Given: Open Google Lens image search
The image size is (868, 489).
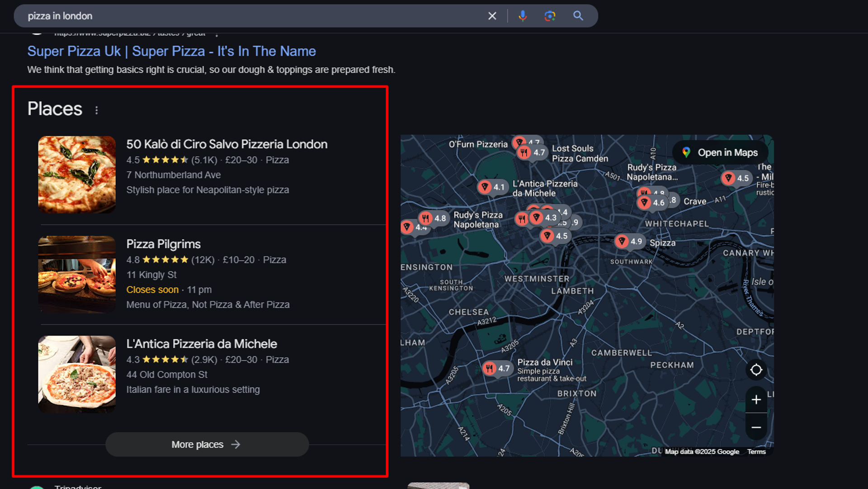Looking at the screenshot, I should click(550, 16).
